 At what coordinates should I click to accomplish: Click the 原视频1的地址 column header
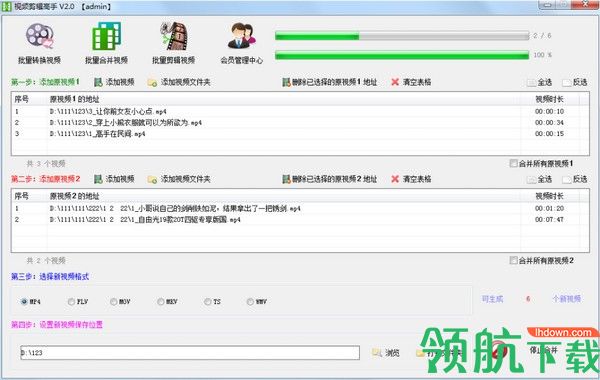(x=75, y=99)
